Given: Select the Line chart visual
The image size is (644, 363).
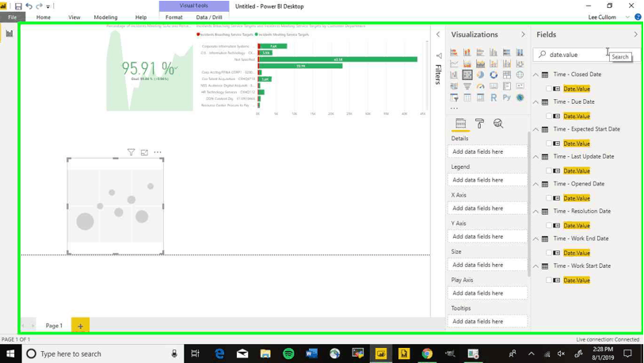Looking at the screenshot, I should click(x=454, y=63).
